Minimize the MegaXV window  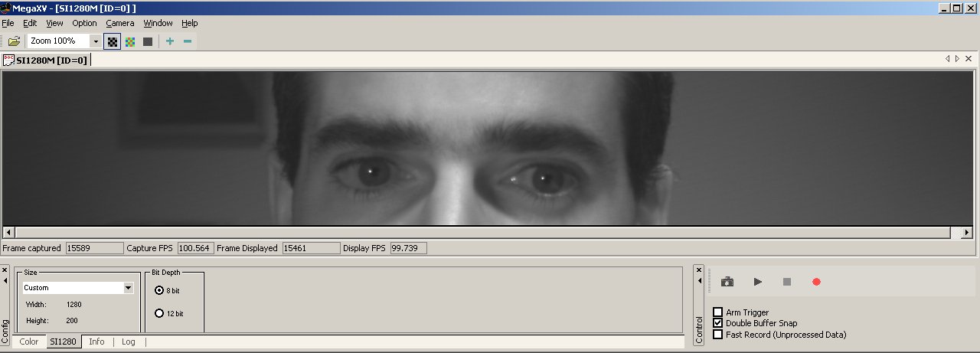945,8
